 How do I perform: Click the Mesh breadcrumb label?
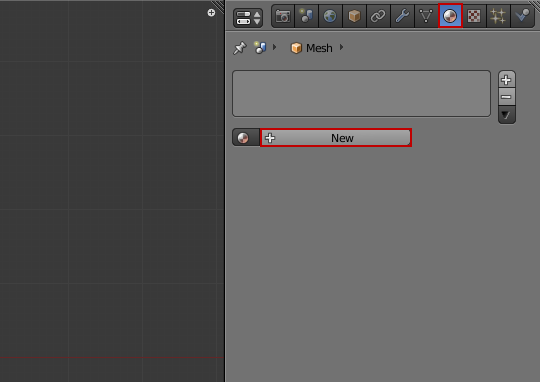(x=319, y=48)
